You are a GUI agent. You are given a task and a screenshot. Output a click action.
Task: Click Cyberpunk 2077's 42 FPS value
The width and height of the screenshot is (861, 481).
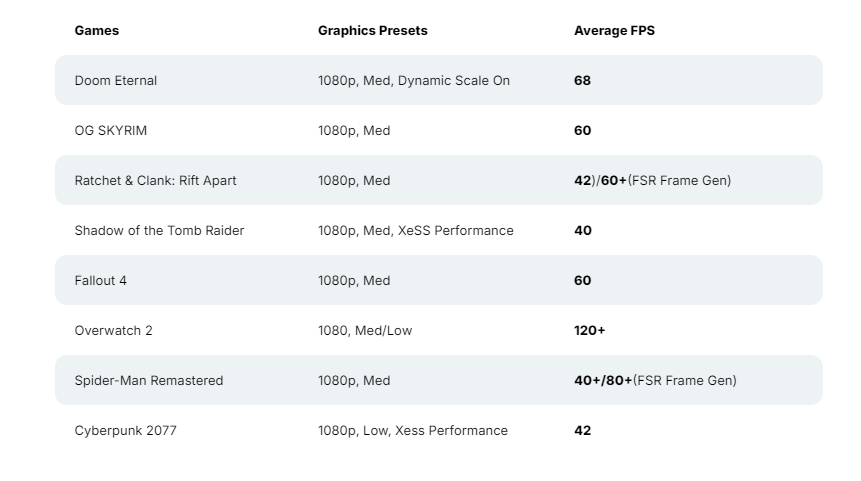point(582,430)
